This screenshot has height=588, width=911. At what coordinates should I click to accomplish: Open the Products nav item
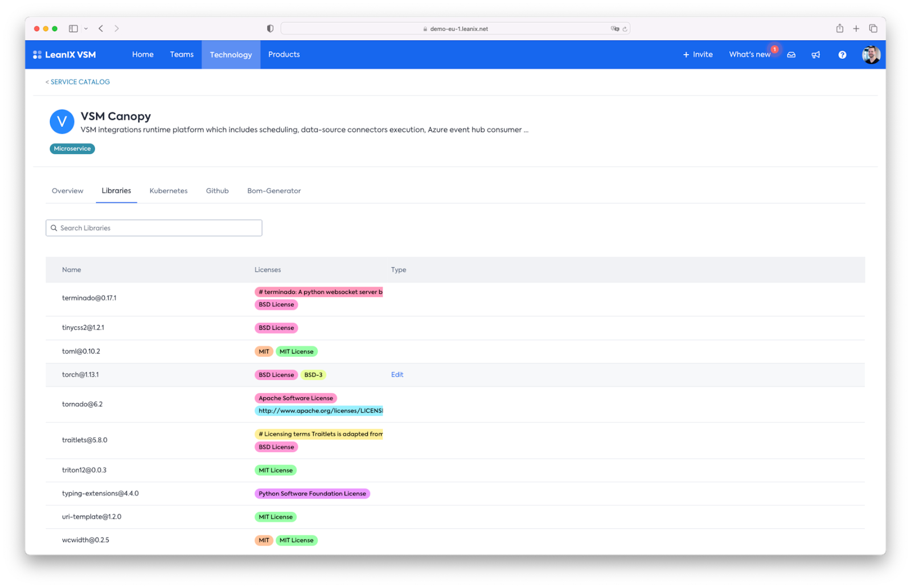(284, 55)
